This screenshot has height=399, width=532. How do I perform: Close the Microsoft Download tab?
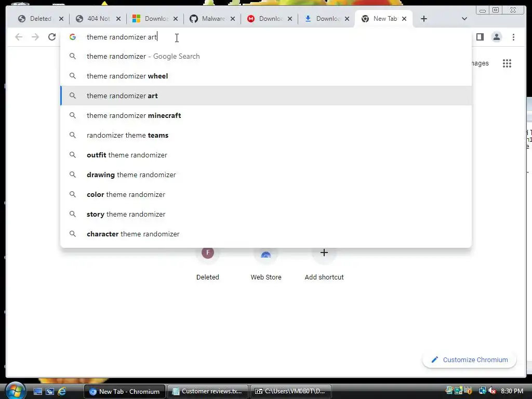[x=176, y=19]
